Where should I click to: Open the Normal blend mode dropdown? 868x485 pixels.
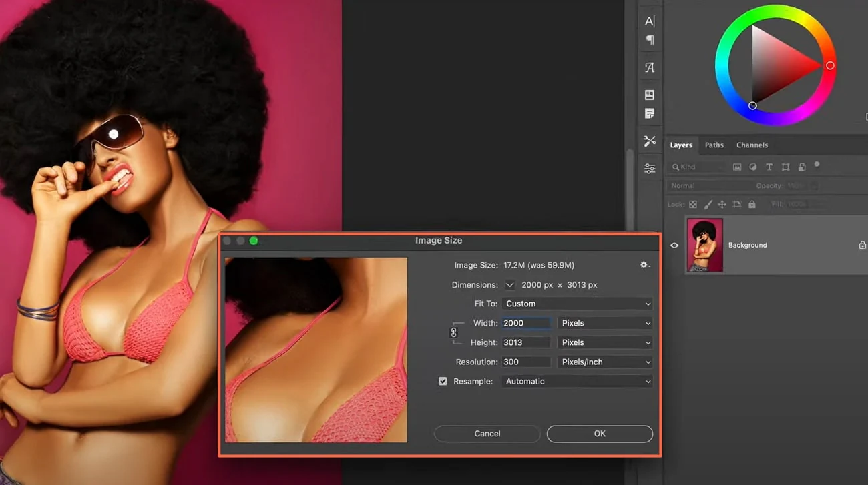click(708, 185)
